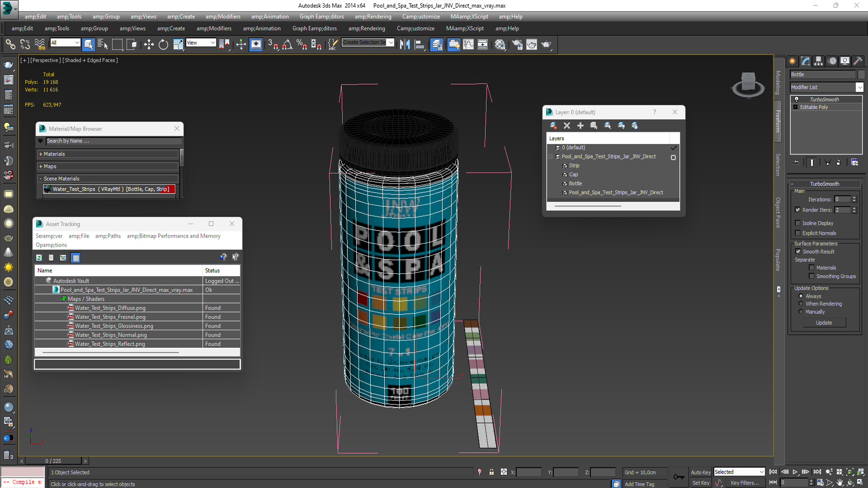Click Add Time Tag

point(639,484)
